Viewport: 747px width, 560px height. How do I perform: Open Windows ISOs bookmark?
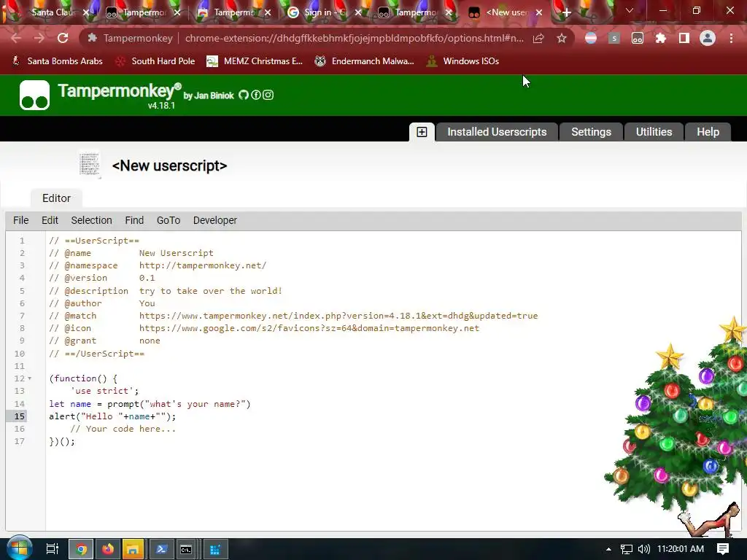(462, 61)
